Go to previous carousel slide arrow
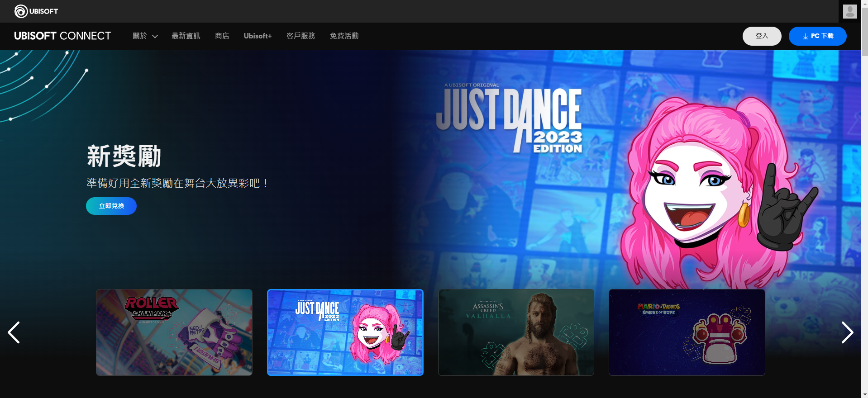The height and width of the screenshot is (398, 868). coord(14,332)
